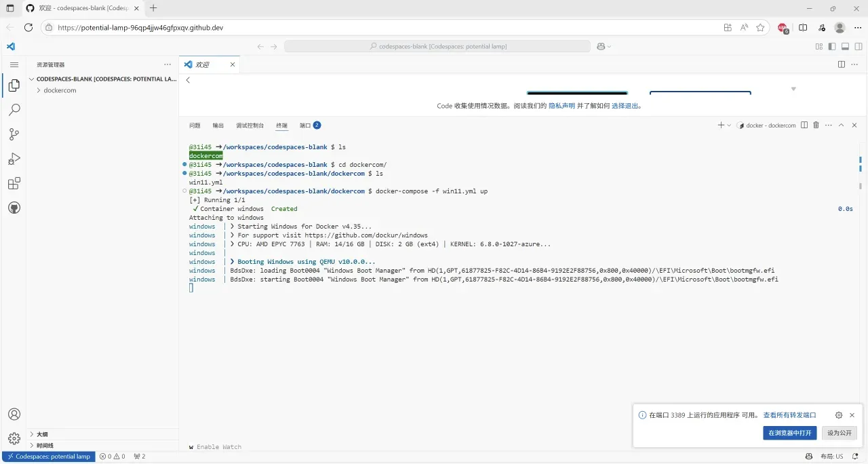Viewport: 868px width, 464px height.
Task: Close the terminal panel
Action: pyautogui.click(x=854, y=125)
